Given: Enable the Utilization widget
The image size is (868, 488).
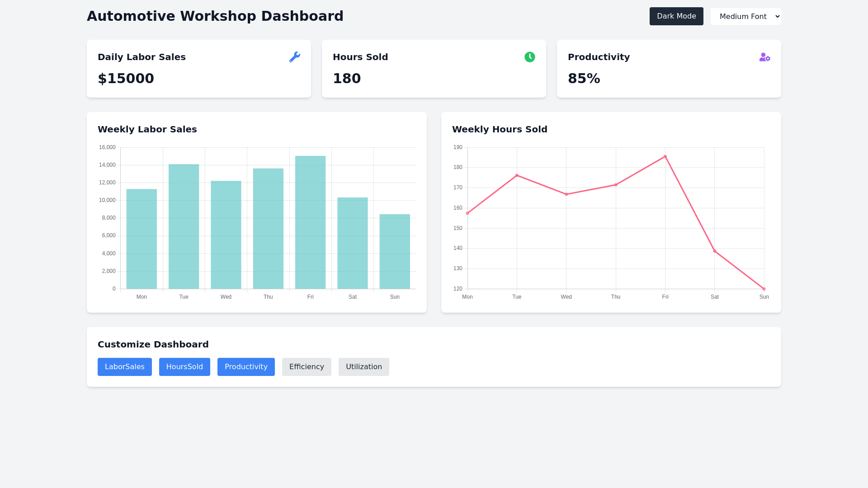Looking at the screenshot, I should point(363,367).
